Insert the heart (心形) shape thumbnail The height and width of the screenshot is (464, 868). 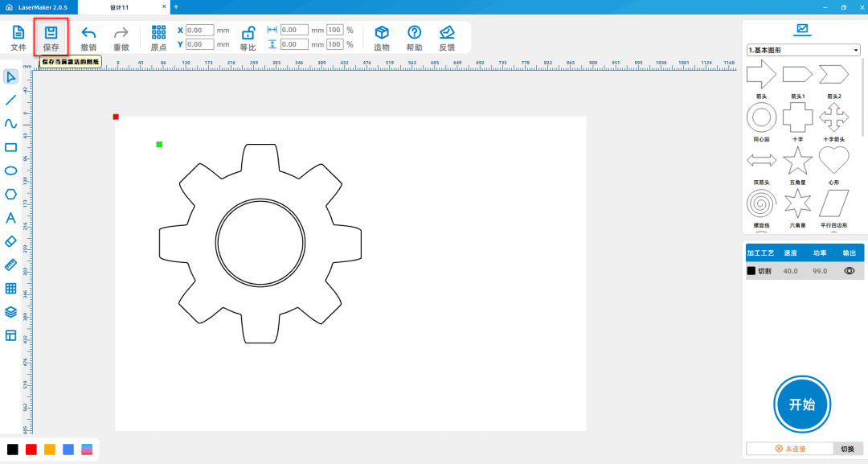point(833,161)
